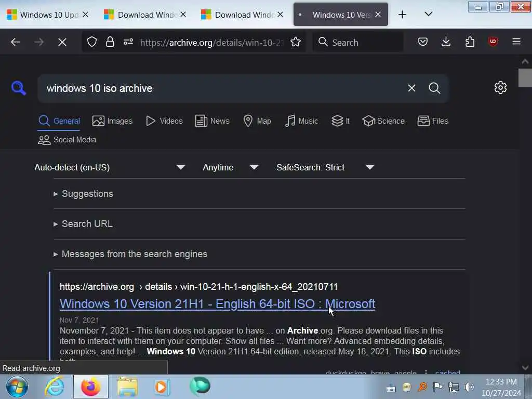Save page to Pocket
This screenshot has width=532, height=399.
click(x=423, y=42)
